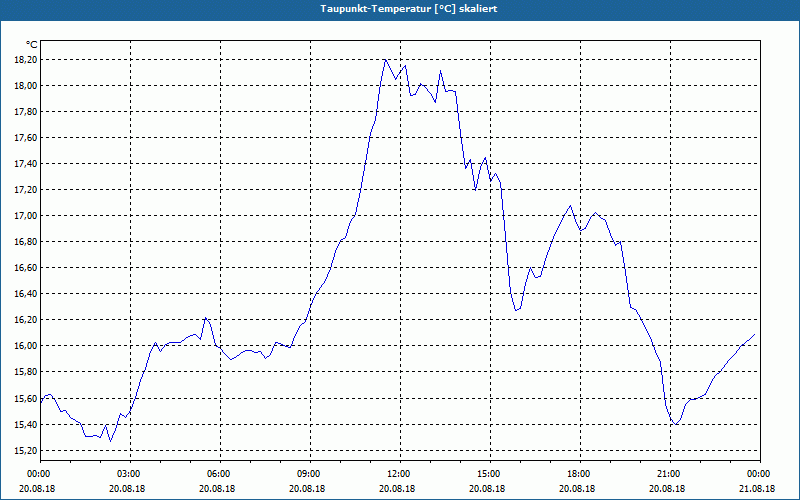Click the '03:00' time label
Viewport: 800px width, 500px height.
point(130,474)
